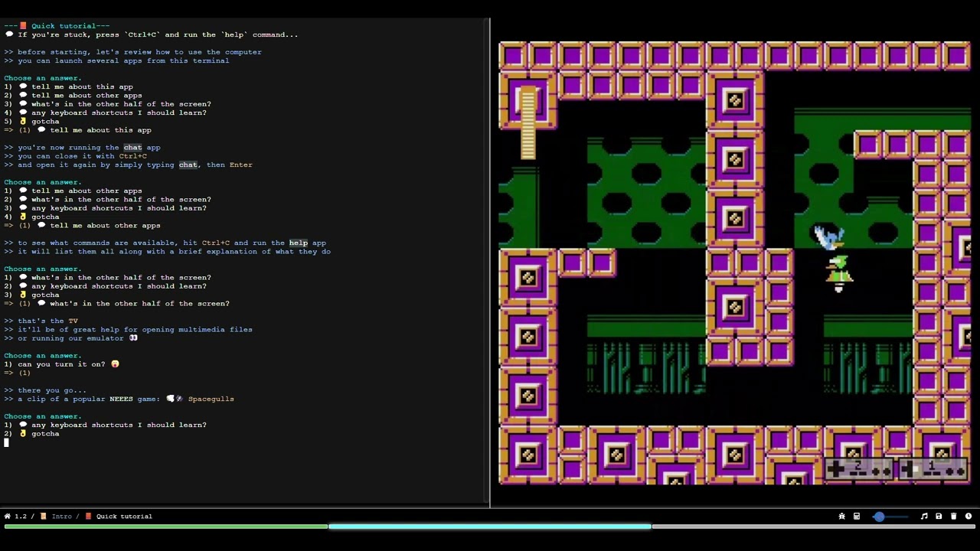Image resolution: width=980 pixels, height=551 pixels.
Task: Choose final option 'any keyboard shortcuts I should learn?'
Action: click(105, 425)
